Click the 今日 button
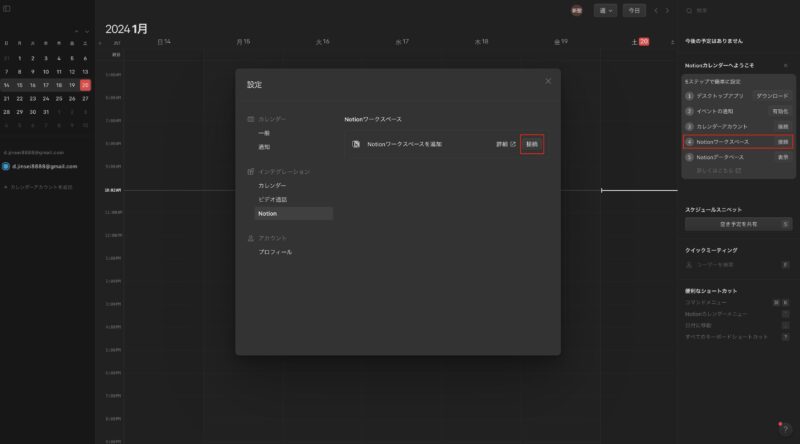Screen dimensions: 800x444 (634, 11)
